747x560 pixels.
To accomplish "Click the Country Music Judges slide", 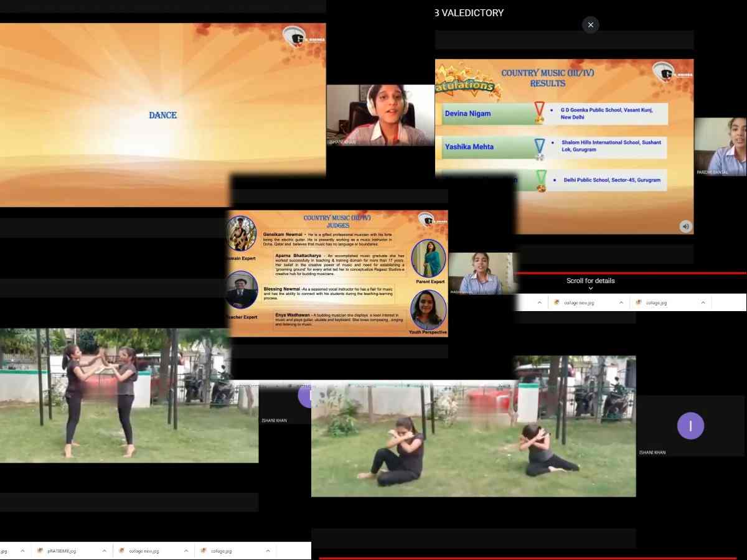I will pos(336,274).
